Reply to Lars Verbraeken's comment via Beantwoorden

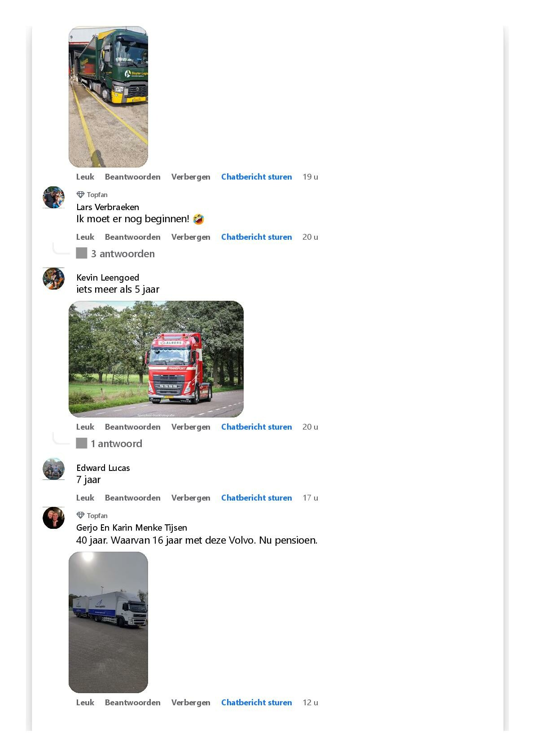click(x=132, y=237)
